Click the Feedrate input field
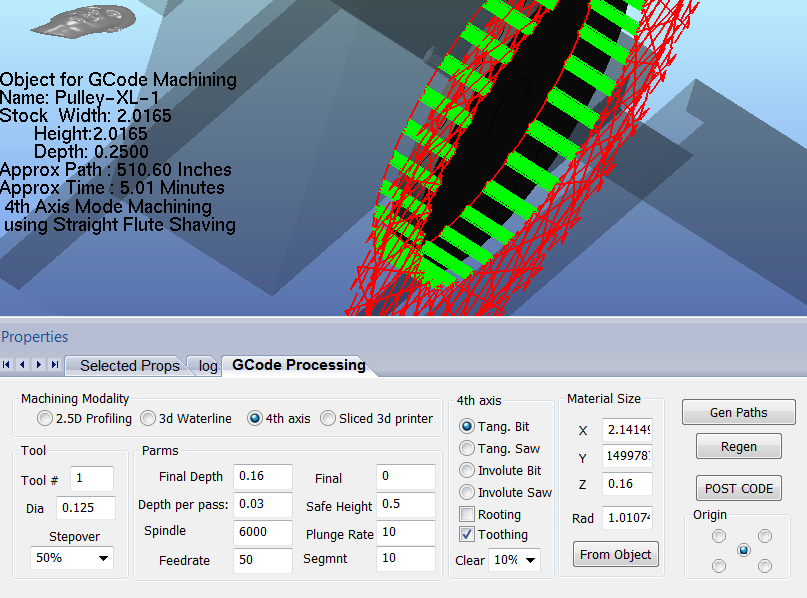 pos(262,560)
